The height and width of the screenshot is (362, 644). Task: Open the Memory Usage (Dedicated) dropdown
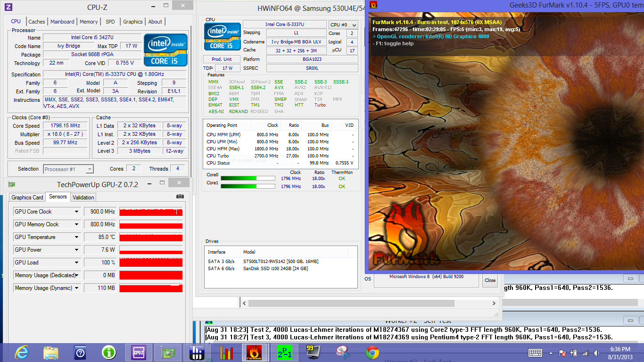click(77, 275)
